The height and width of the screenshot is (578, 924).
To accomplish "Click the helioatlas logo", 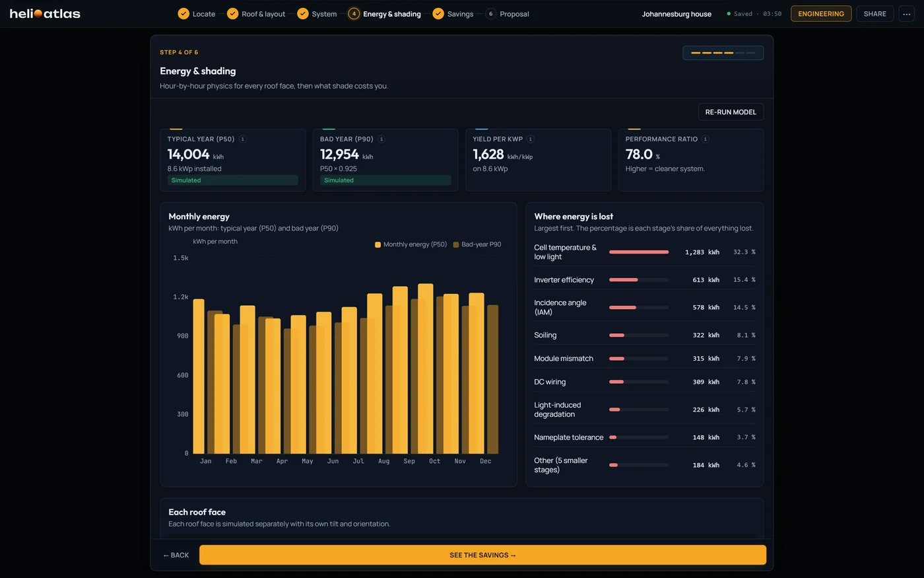I will point(45,13).
